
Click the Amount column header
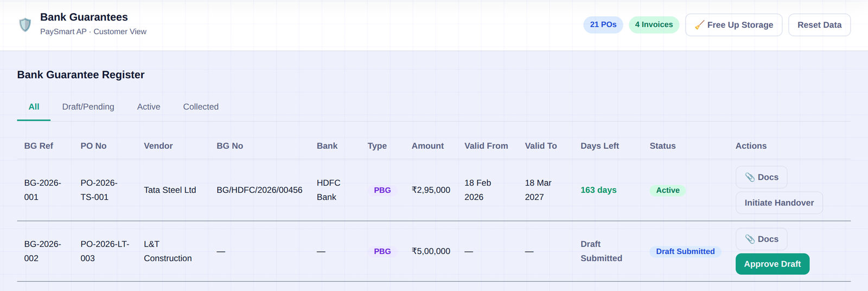[427, 146]
